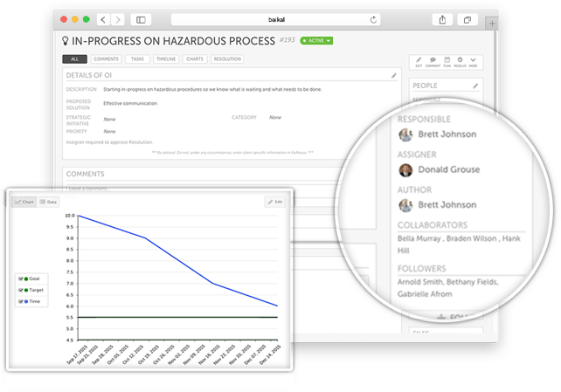Viewport: 561px width, 392px height.
Task: Switch chart panel to Data view
Action: pos(48,202)
